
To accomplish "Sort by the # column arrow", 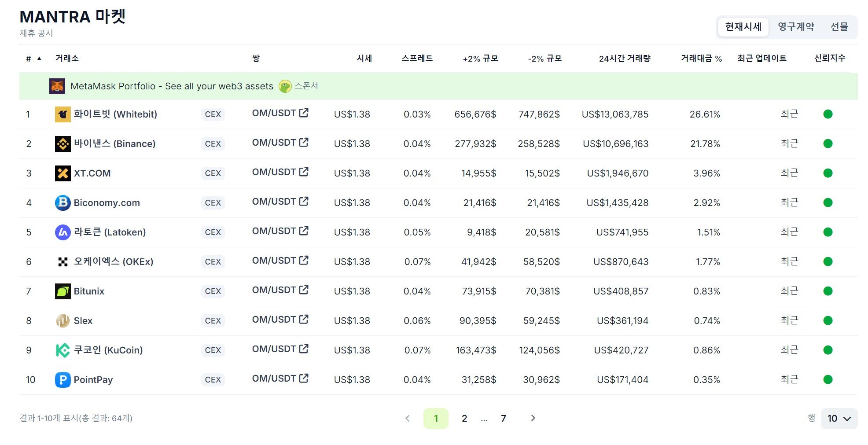I will tap(39, 59).
